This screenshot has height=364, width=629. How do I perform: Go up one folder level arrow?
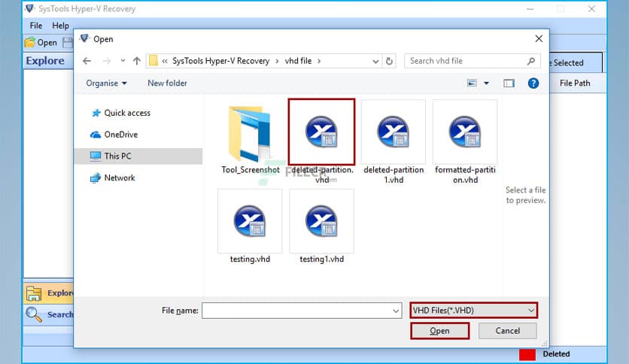137,61
